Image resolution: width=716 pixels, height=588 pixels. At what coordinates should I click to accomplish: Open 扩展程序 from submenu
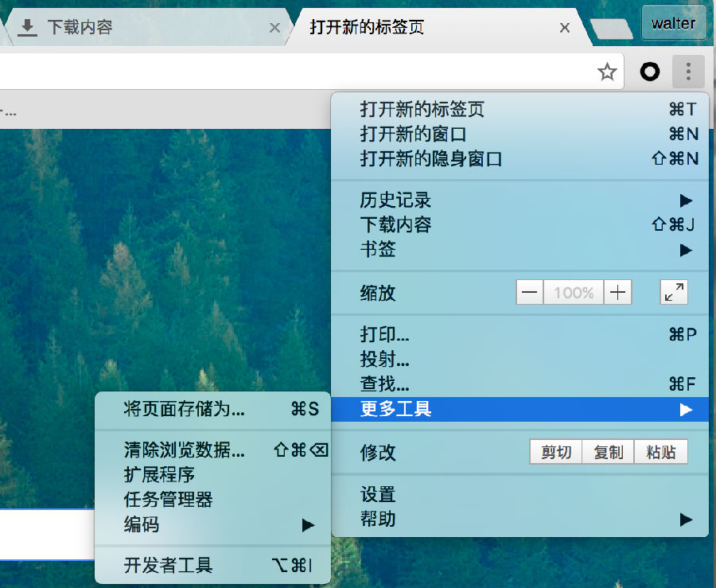(212, 475)
